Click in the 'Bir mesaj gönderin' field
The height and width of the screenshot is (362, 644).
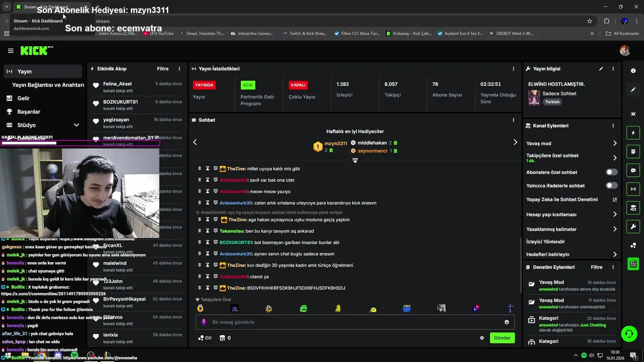[x=355, y=322]
